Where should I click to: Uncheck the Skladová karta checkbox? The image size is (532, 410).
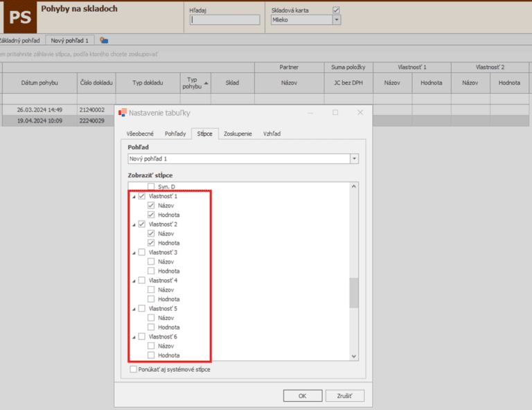point(336,10)
